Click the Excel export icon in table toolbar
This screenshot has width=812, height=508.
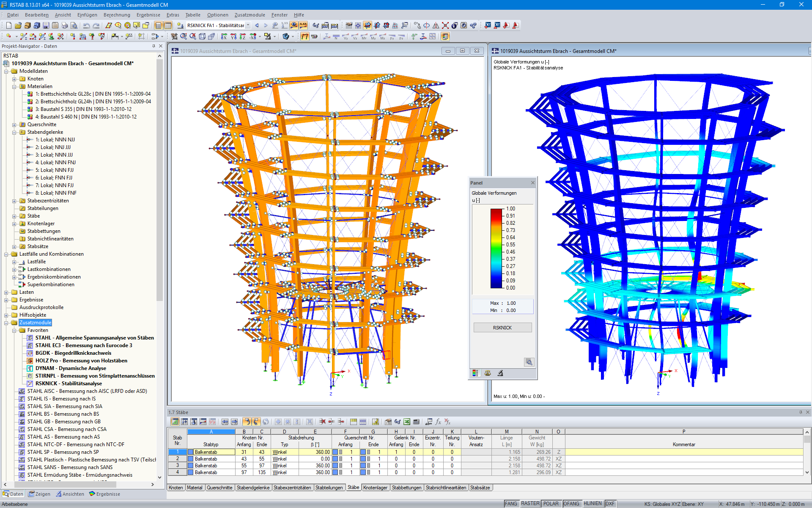pos(406,422)
